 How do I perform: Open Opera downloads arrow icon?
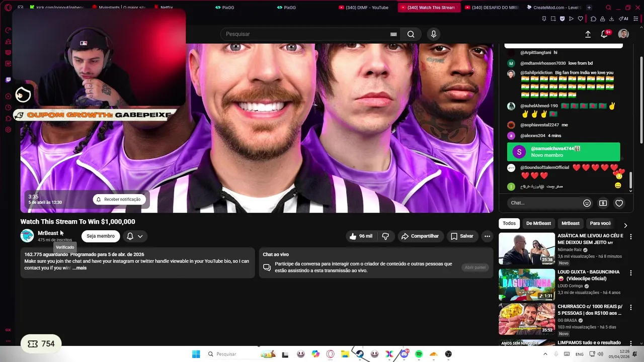tap(611, 19)
